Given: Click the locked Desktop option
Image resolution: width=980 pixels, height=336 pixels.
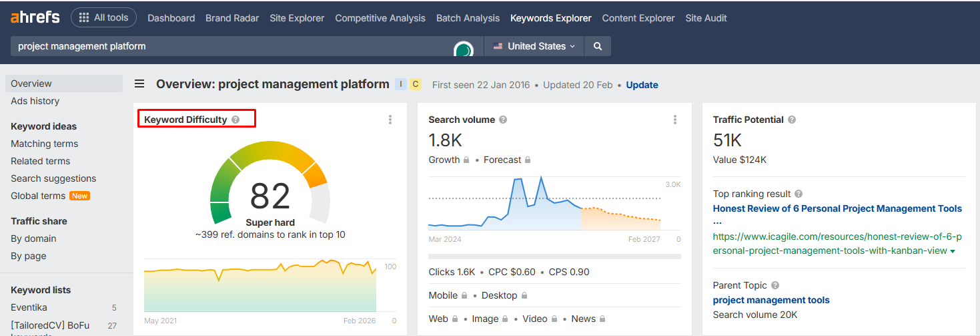Looking at the screenshot, I should click(x=504, y=295).
